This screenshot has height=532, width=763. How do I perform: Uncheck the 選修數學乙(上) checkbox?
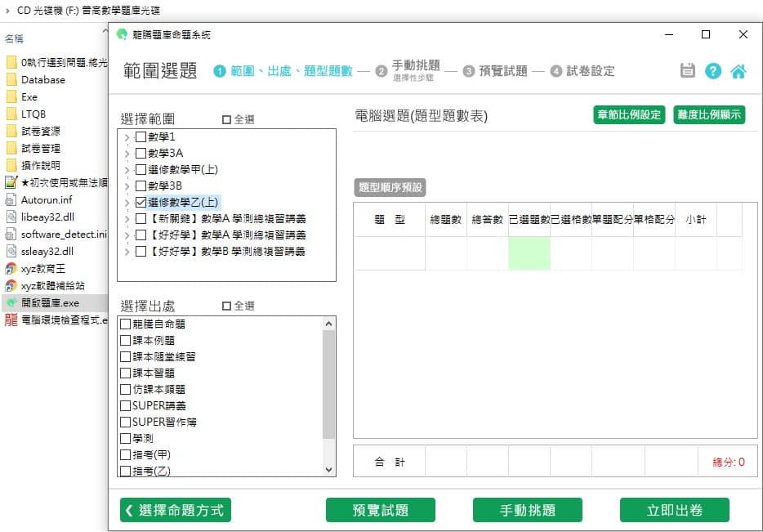coord(141,202)
